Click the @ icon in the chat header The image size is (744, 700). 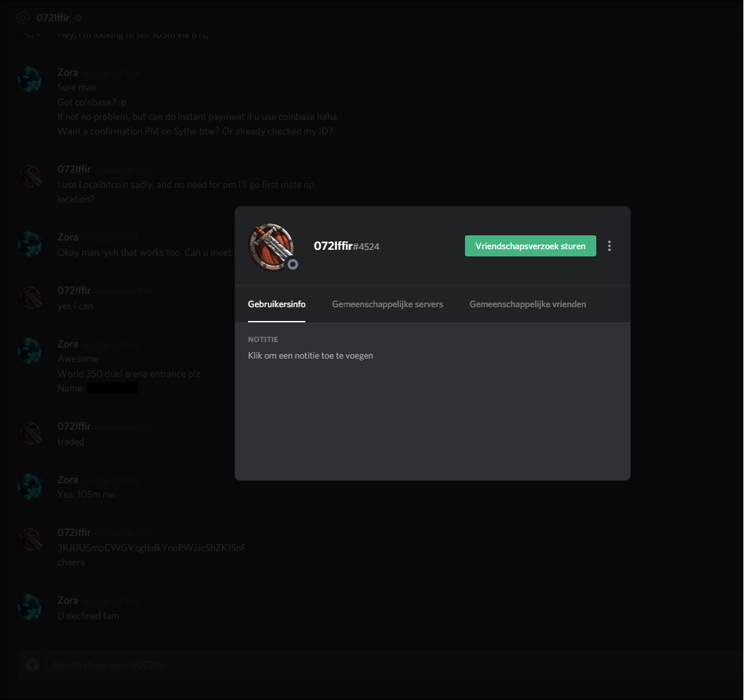[23, 18]
